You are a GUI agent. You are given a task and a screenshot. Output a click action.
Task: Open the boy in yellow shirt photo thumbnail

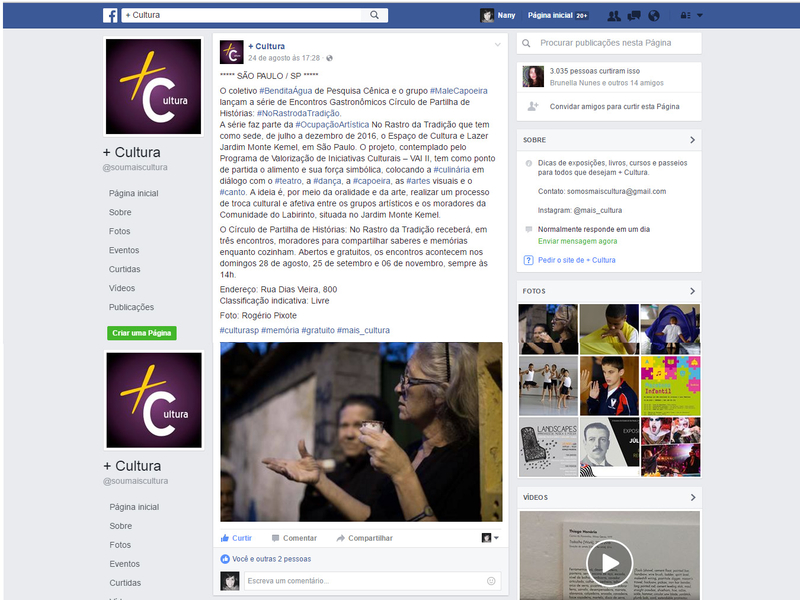pos(609,329)
